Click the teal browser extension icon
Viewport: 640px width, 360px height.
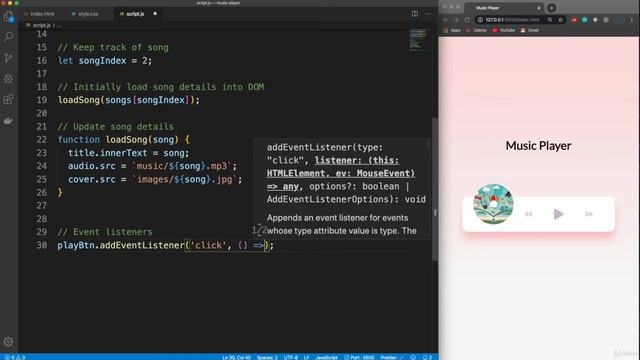[584, 20]
